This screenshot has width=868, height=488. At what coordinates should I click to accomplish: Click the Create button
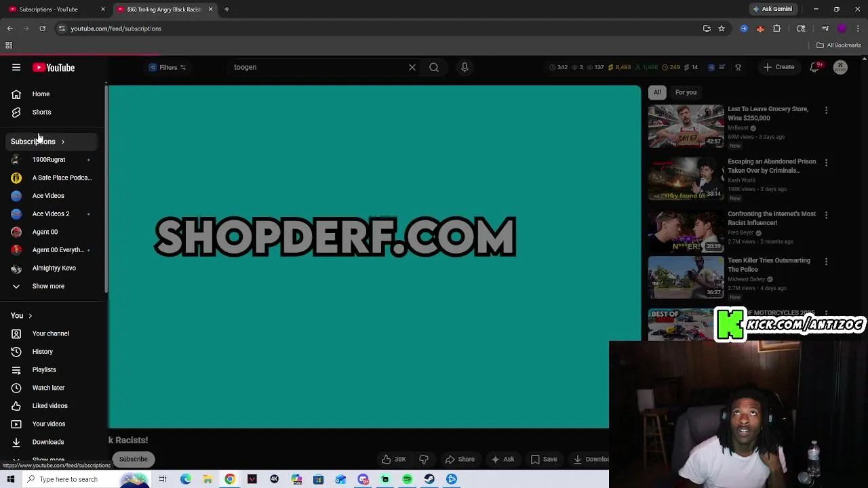pyautogui.click(x=778, y=67)
